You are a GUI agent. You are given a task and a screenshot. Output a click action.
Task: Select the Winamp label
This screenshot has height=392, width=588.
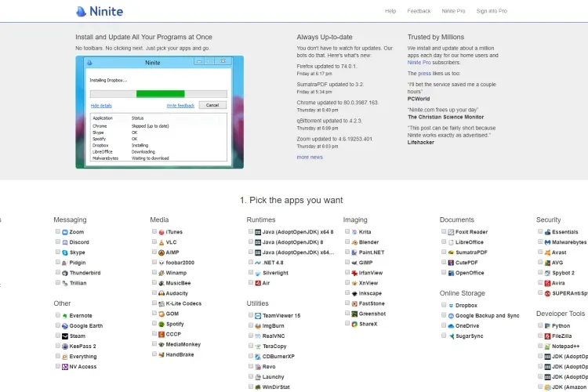[x=176, y=273]
